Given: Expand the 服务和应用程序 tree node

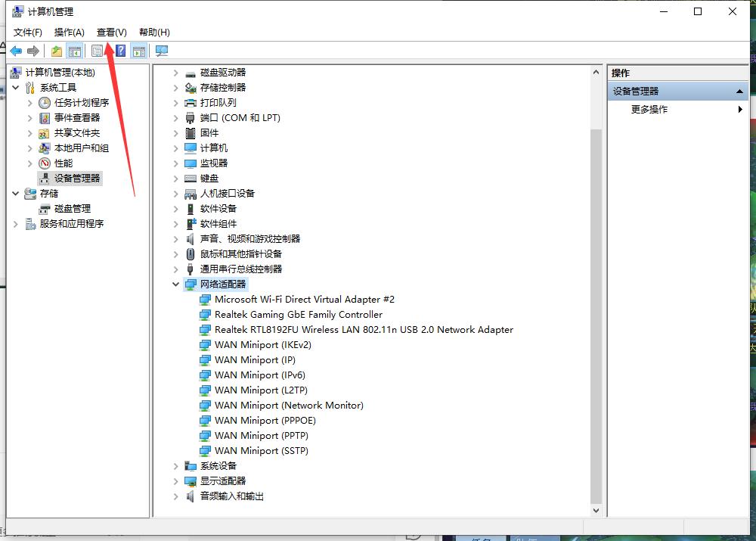Looking at the screenshot, I should coord(15,224).
